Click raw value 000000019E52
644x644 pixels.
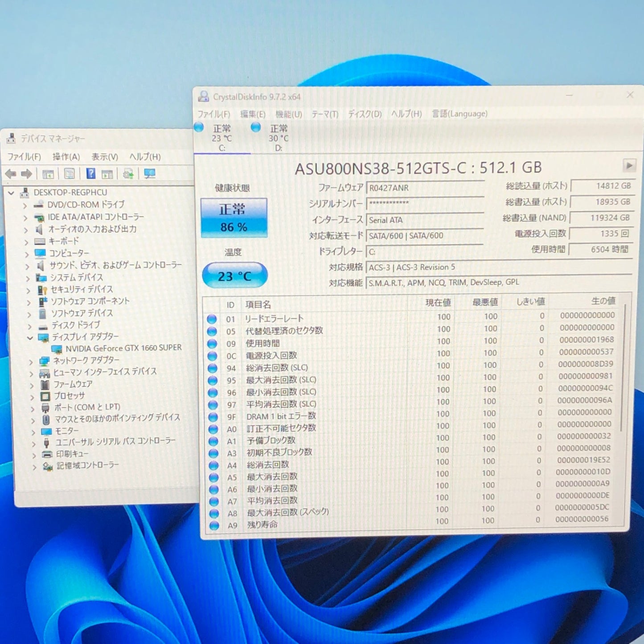[583, 460]
